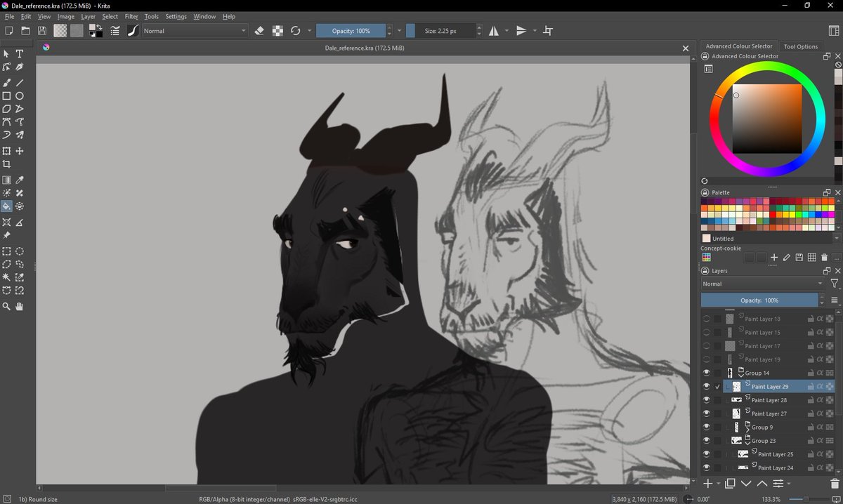Select the Rectangular Selection tool
This screenshot has width=843, height=504.
click(6, 251)
